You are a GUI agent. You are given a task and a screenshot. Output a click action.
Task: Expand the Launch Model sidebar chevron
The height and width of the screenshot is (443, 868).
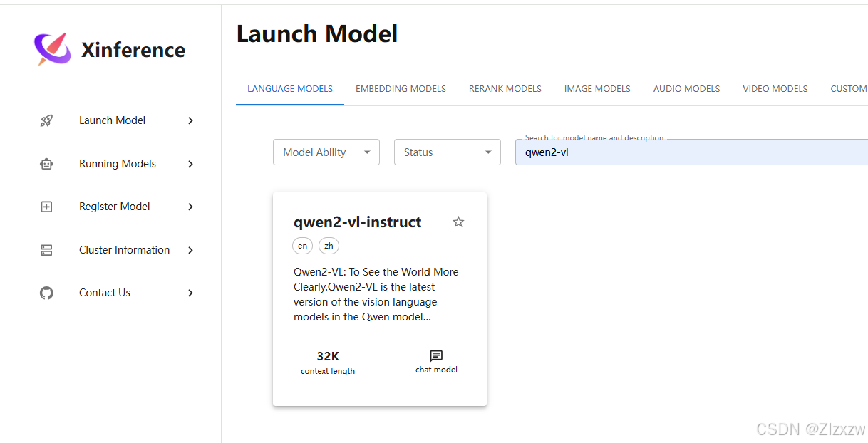(190, 121)
